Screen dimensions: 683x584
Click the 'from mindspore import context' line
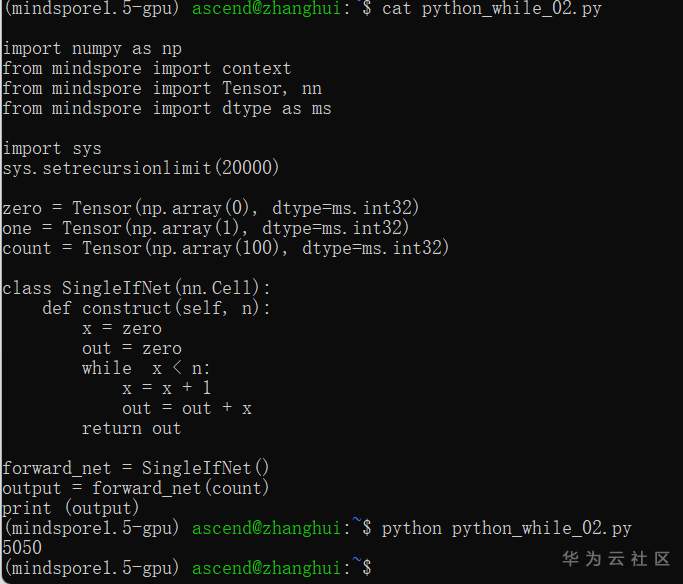(x=147, y=68)
